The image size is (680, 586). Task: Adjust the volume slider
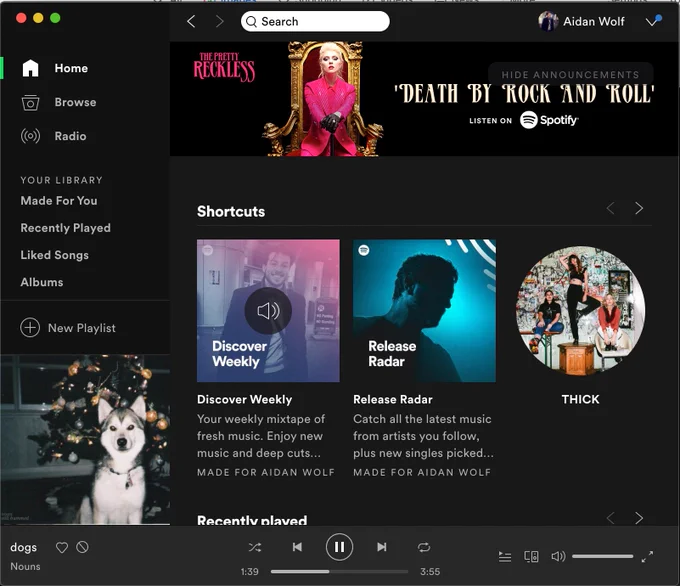click(x=602, y=556)
